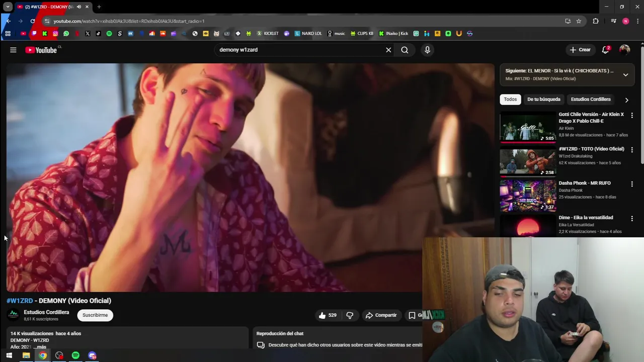Open the Chrome extensions puzzle icon
This screenshot has width=644, height=362.
[x=596, y=21]
